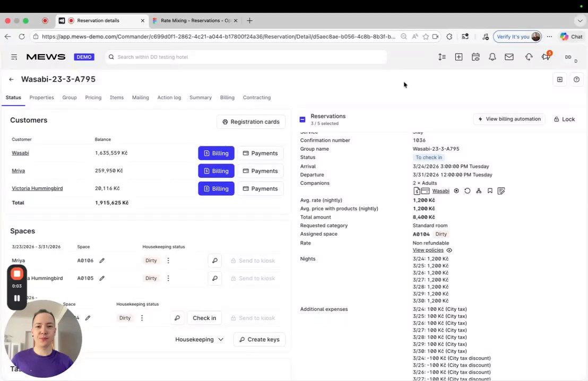Click the headset support icon
This screenshot has width=588, height=381.
529,57
